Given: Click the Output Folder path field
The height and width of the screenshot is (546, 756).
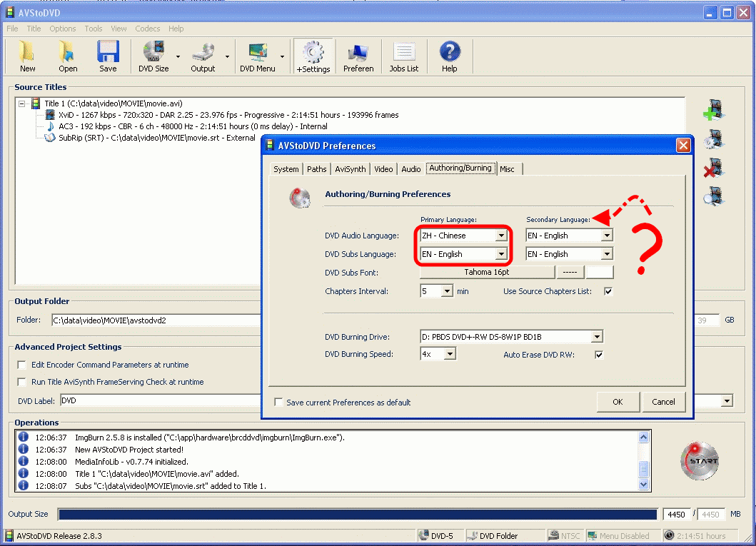Looking at the screenshot, I should click(x=156, y=320).
